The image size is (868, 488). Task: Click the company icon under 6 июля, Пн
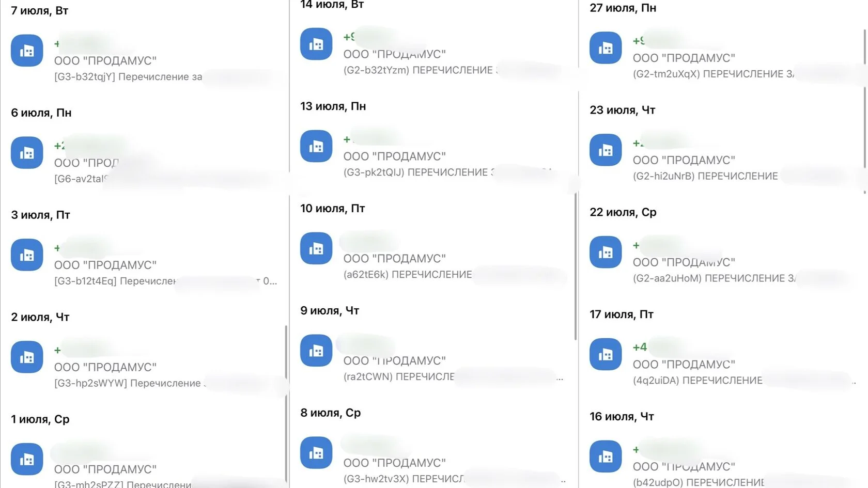point(27,153)
